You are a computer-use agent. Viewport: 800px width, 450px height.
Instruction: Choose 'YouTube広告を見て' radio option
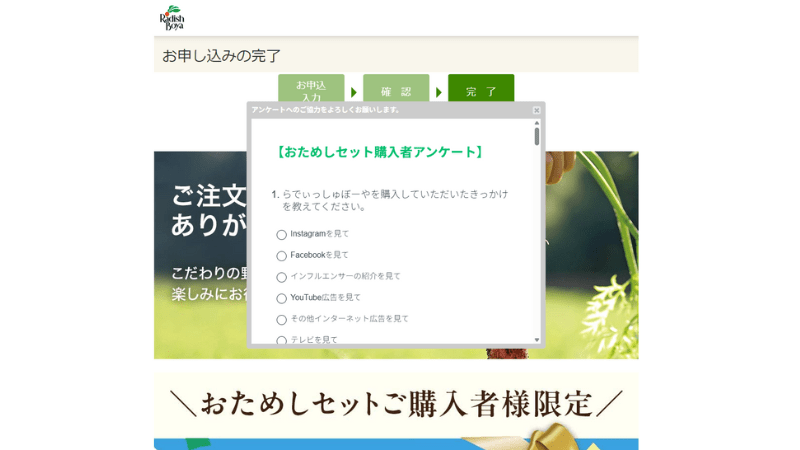(x=281, y=298)
